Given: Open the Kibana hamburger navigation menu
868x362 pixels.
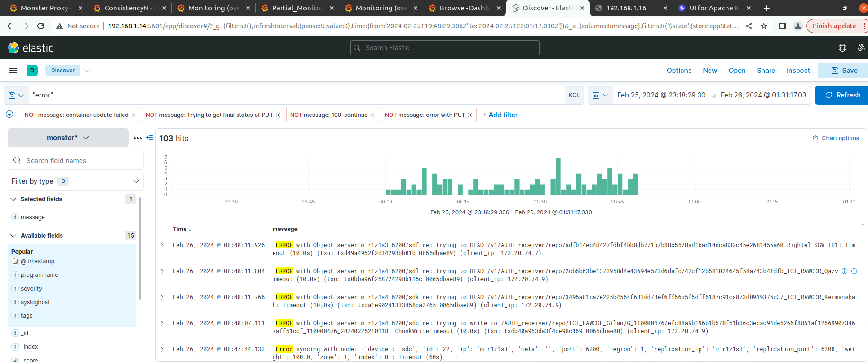Looking at the screenshot, I should [13, 71].
